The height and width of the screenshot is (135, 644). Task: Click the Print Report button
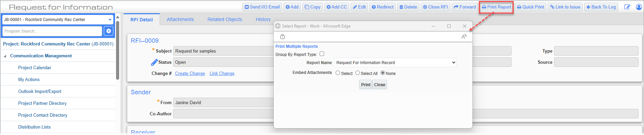point(496,7)
